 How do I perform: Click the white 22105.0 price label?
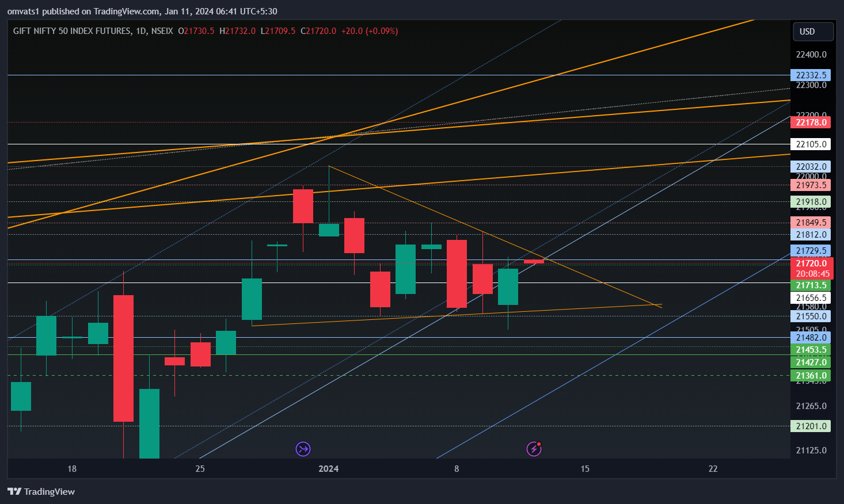coord(811,144)
